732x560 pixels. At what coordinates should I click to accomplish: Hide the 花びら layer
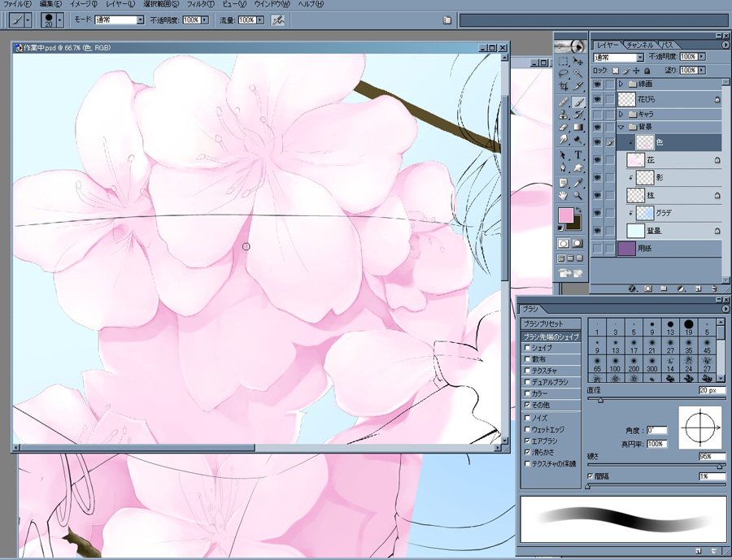[597, 99]
